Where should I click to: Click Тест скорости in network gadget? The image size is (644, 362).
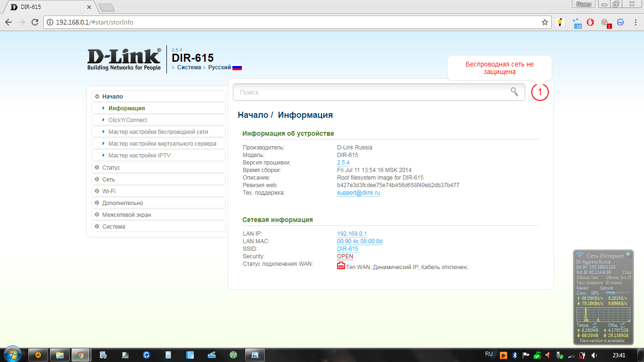pos(589,283)
